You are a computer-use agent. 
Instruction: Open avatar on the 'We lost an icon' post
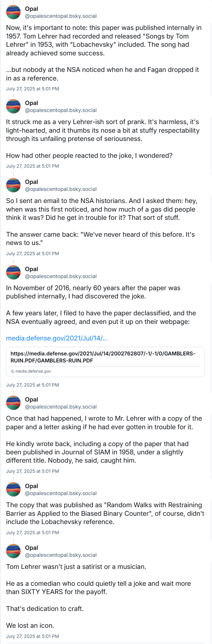point(13,551)
